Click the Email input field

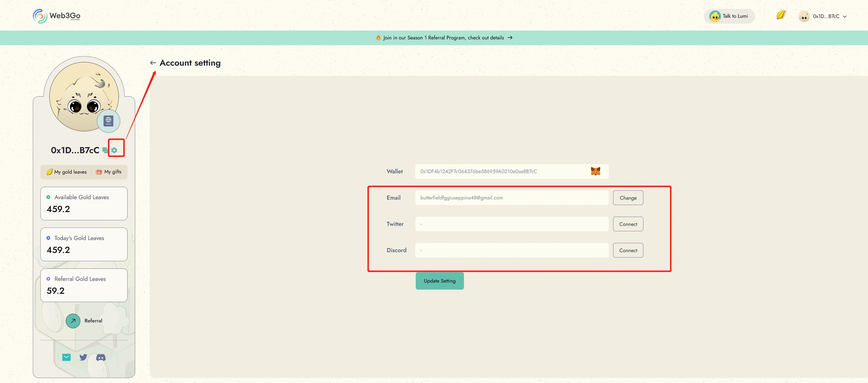[511, 198]
